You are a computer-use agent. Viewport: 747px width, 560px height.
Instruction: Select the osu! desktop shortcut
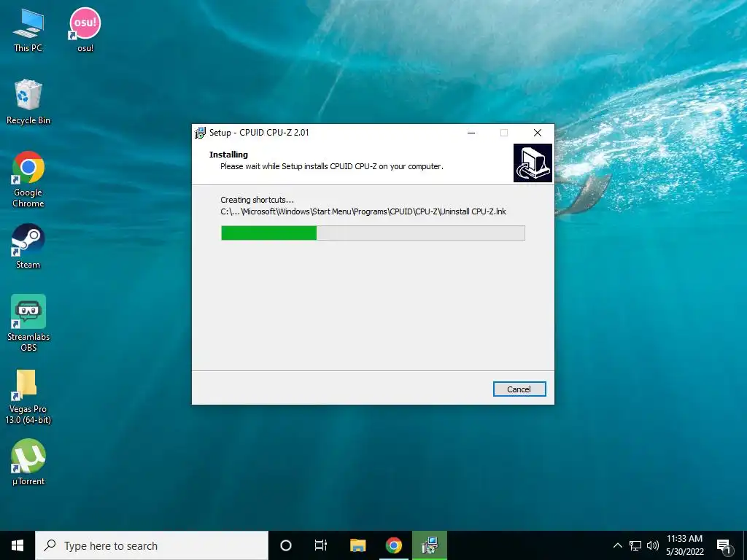tap(85, 30)
